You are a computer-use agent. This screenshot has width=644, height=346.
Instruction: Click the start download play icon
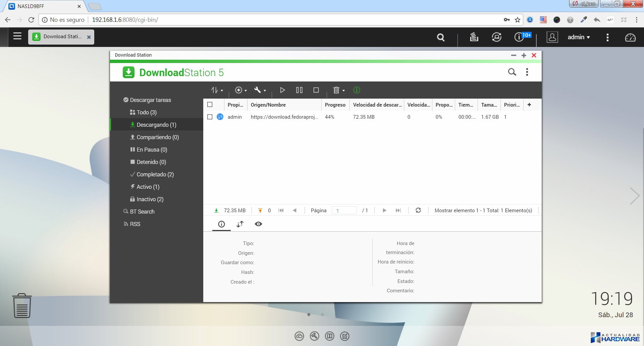pos(282,90)
